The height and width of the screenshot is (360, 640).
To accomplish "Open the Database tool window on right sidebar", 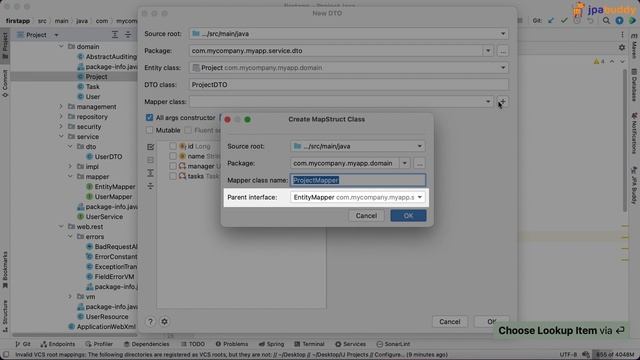I will (634, 84).
